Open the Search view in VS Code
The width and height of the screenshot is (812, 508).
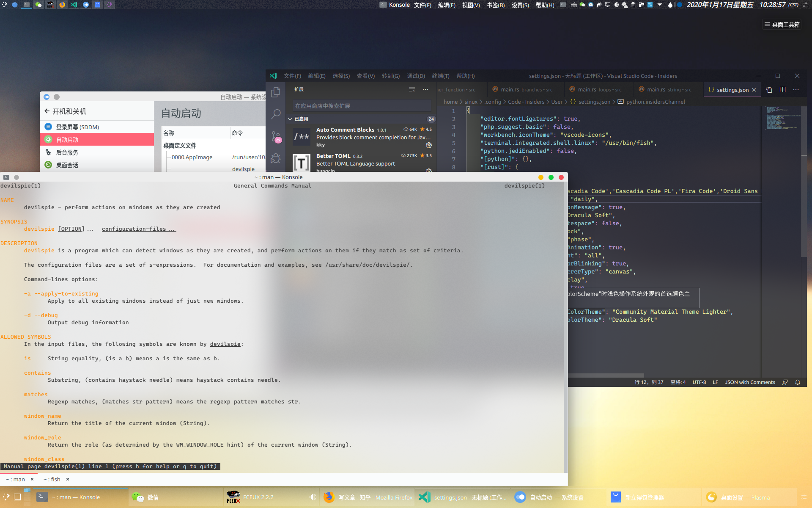coord(276,114)
